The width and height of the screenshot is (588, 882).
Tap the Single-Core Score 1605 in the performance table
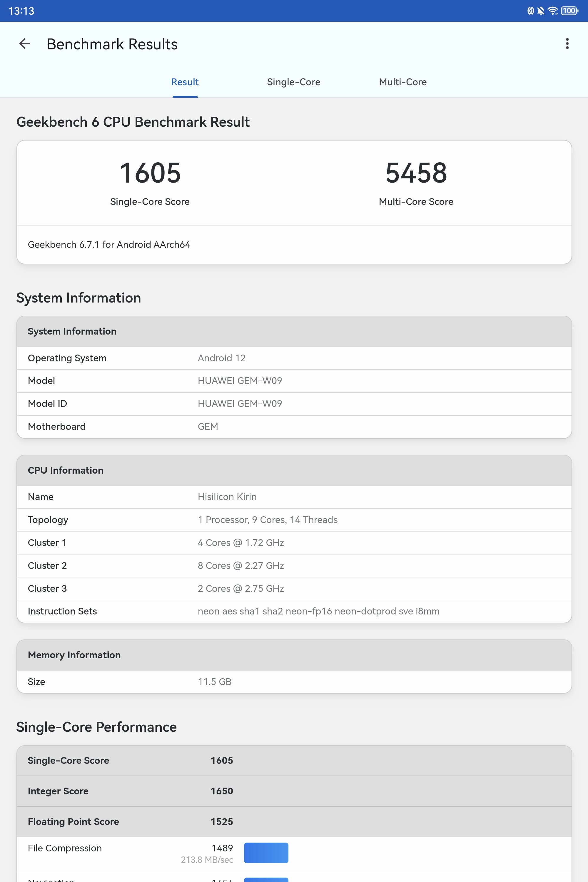point(222,761)
